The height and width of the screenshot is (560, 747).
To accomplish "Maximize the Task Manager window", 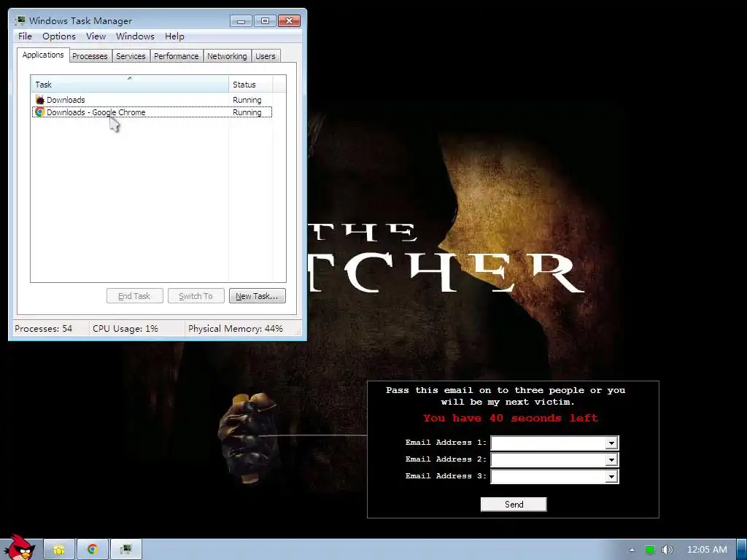I will pos(265,21).
